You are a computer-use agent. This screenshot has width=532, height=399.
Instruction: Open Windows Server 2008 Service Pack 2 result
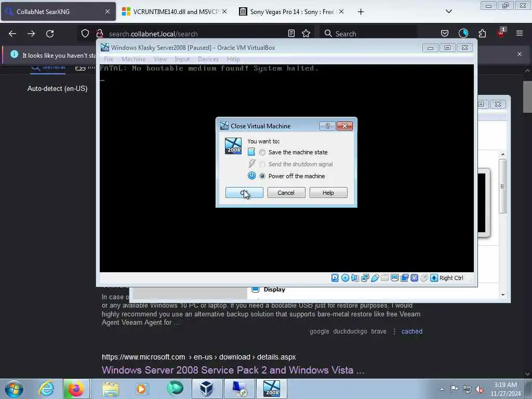pyautogui.click(x=233, y=370)
